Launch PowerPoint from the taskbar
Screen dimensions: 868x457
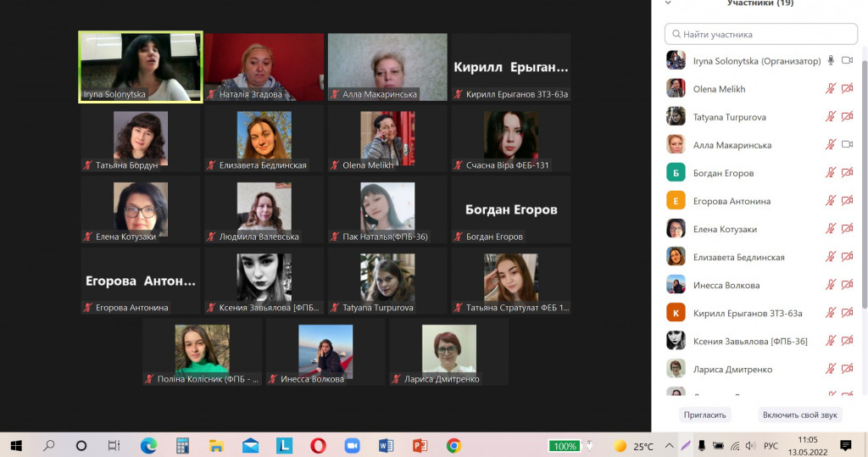(x=420, y=445)
